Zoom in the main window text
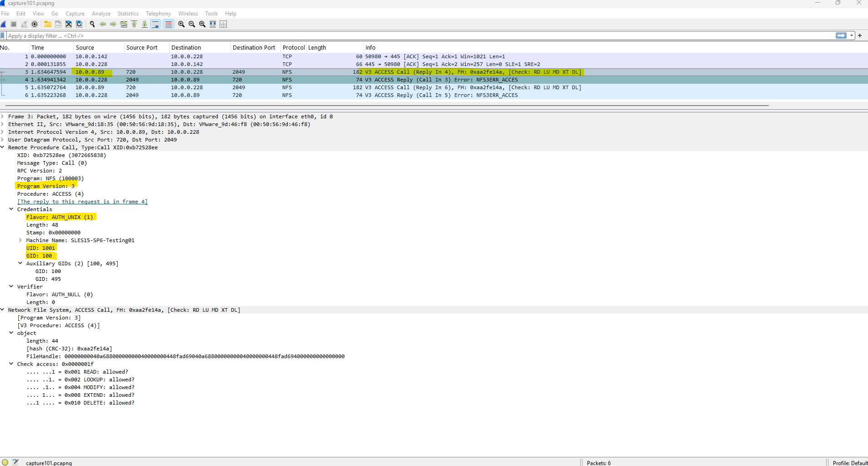This screenshot has width=868, height=466. point(181,24)
